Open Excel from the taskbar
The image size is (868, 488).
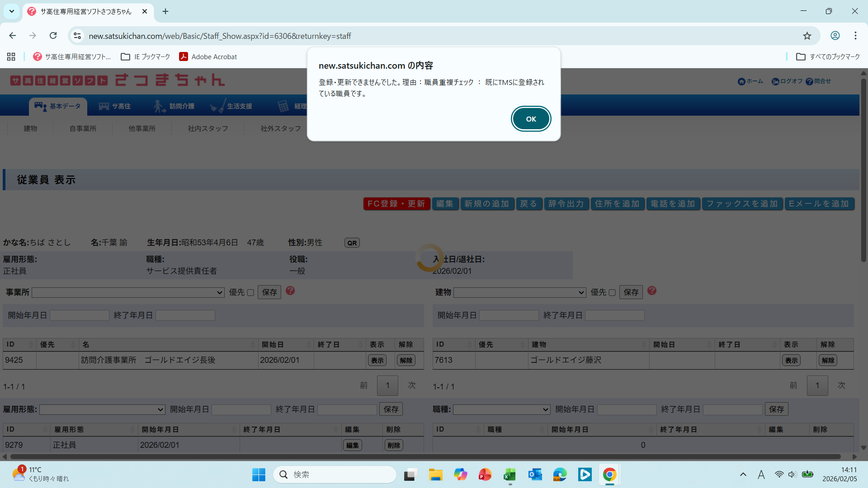pyautogui.click(x=509, y=474)
